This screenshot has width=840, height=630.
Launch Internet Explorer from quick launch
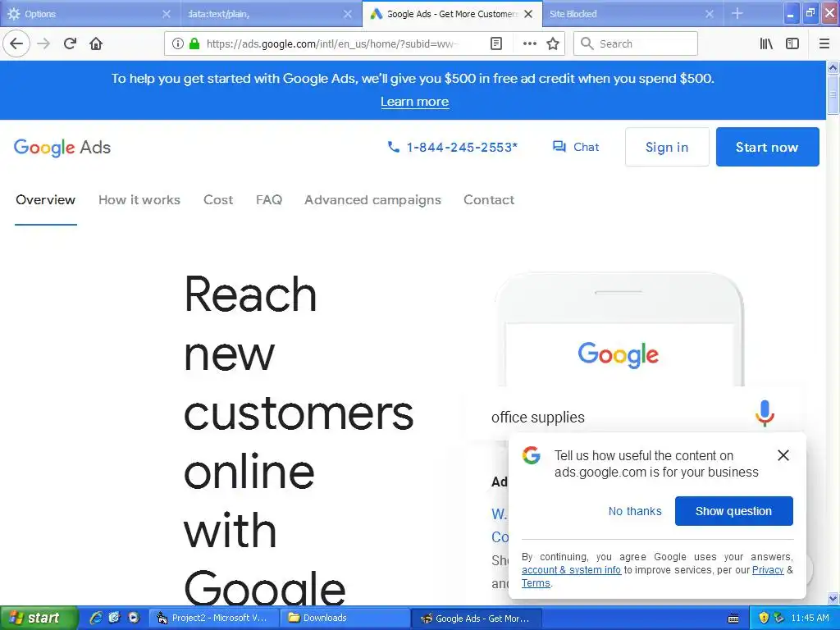(96, 618)
